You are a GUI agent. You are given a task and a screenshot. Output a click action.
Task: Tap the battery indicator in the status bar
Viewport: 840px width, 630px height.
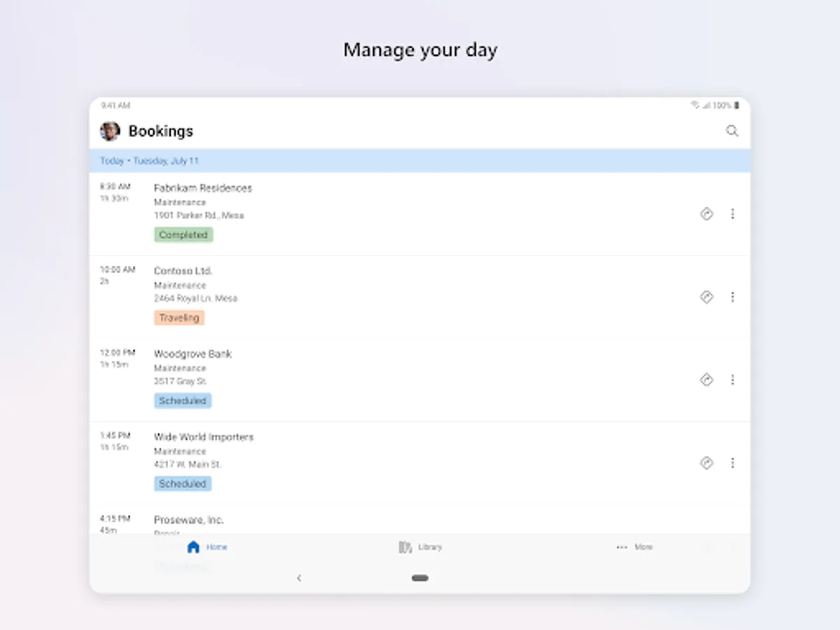pos(736,104)
